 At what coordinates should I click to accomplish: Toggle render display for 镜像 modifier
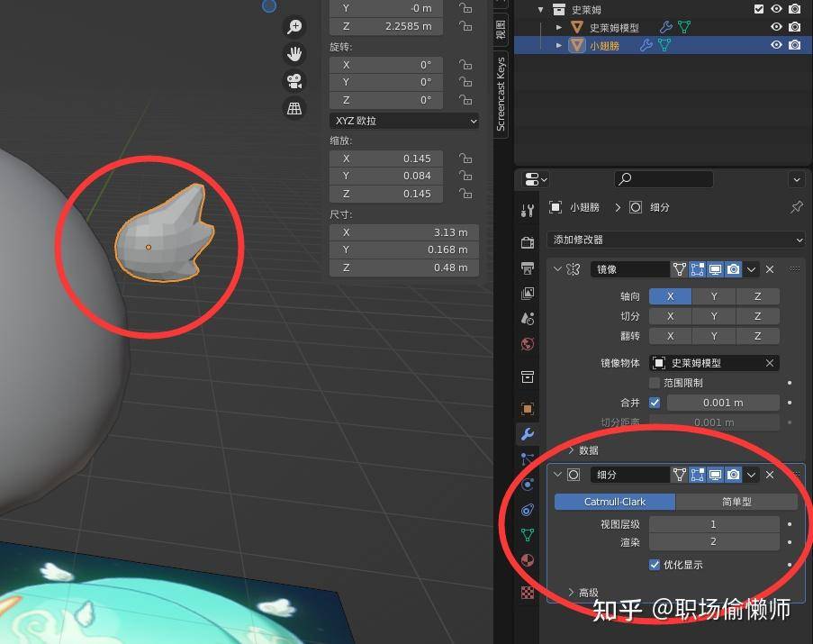[x=733, y=269]
